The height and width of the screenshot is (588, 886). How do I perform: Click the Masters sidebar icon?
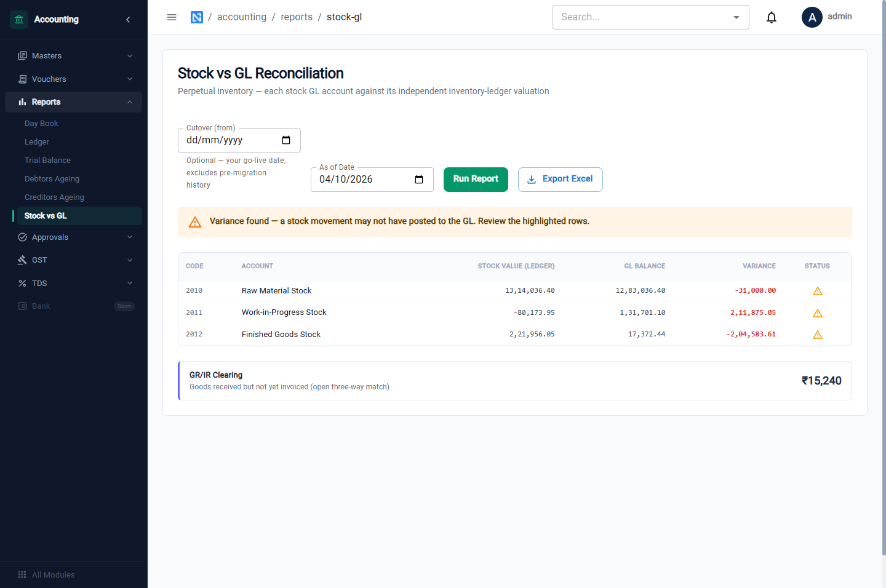(x=23, y=56)
